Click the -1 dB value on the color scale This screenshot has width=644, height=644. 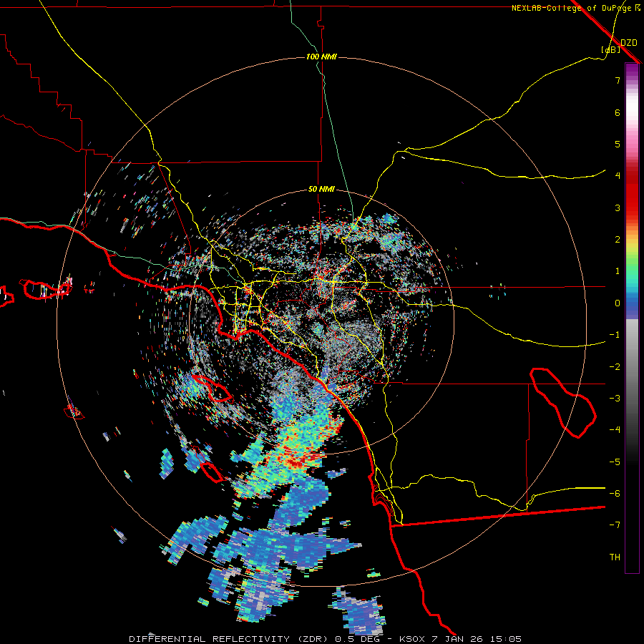[x=615, y=335]
